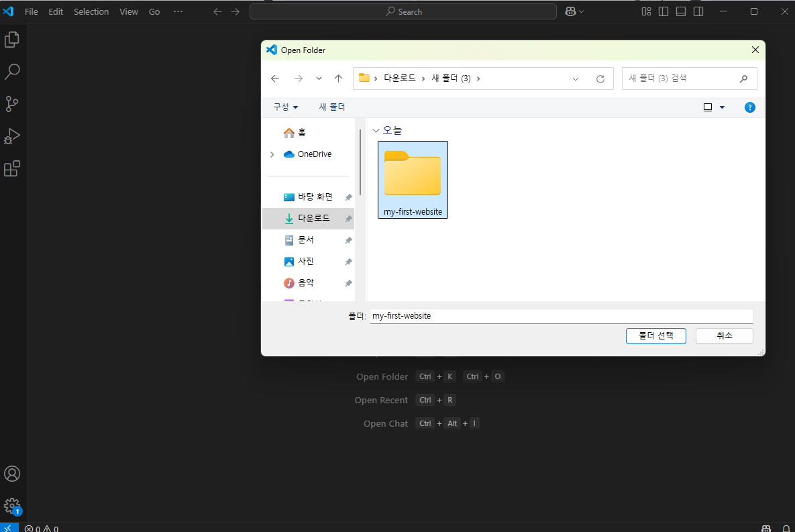Image resolution: width=795 pixels, height=532 pixels.
Task: Open the Go menu
Action: (154, 11)
